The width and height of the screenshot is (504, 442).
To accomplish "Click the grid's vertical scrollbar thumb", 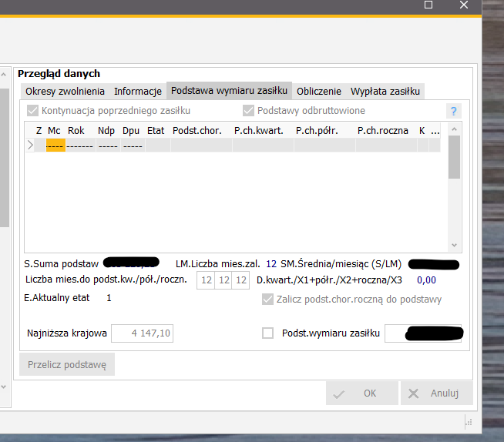I will (454, 156).
